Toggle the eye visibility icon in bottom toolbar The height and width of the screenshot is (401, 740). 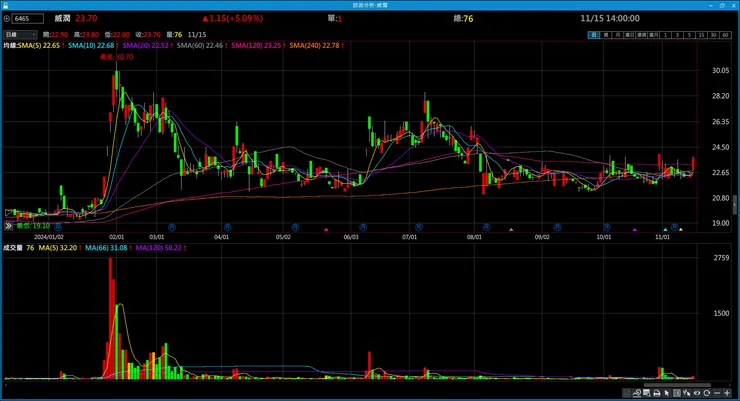tap(697, 393)
